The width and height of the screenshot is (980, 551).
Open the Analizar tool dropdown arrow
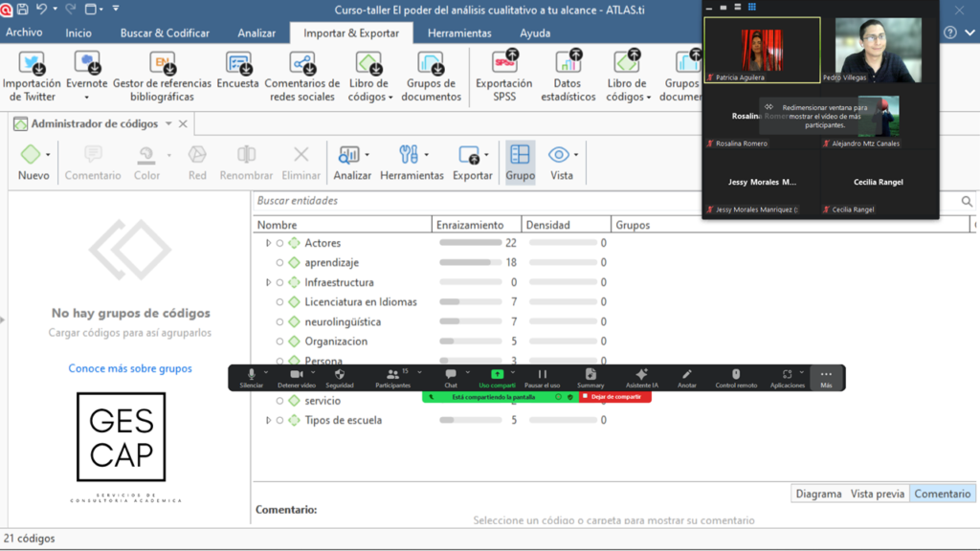[367, 155]
